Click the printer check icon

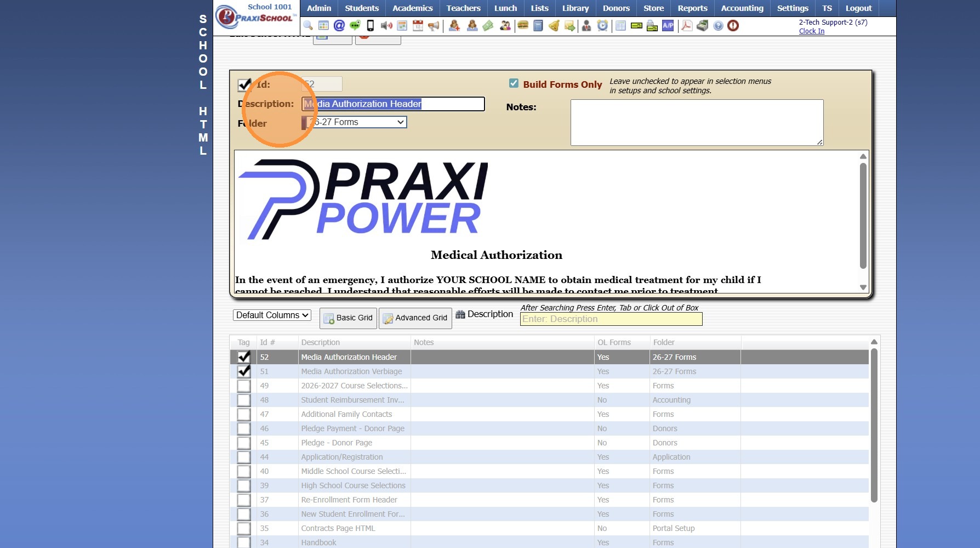point(652,26)
